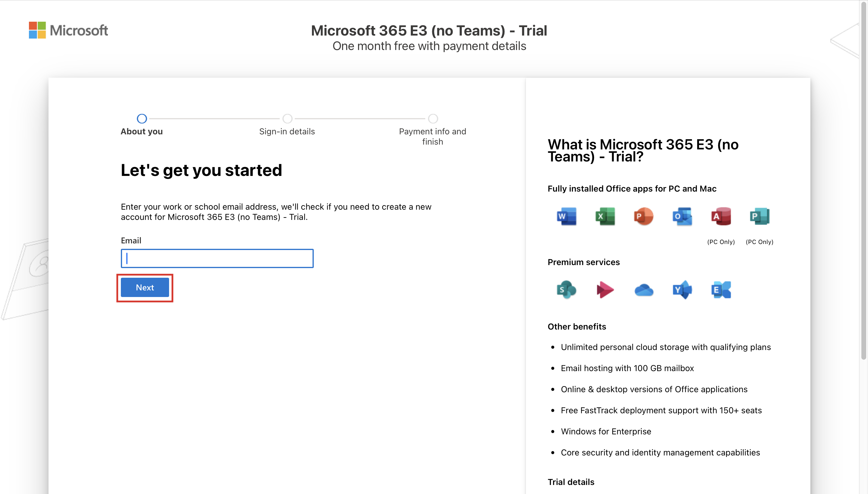Click the Next button
The width and height of the screenshot is (868, 494).
click(x=145, y=287)
